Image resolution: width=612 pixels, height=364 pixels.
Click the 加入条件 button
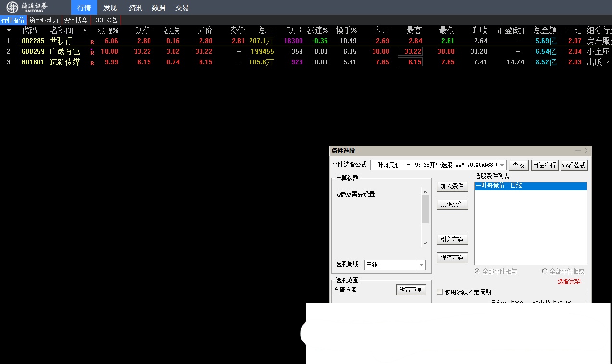coord(452,186)
